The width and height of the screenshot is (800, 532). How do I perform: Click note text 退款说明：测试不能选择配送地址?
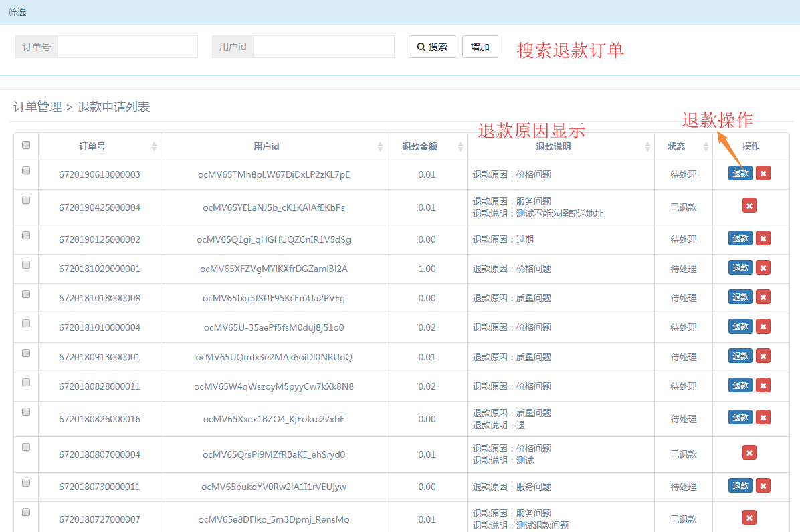[x=538, y=213]
